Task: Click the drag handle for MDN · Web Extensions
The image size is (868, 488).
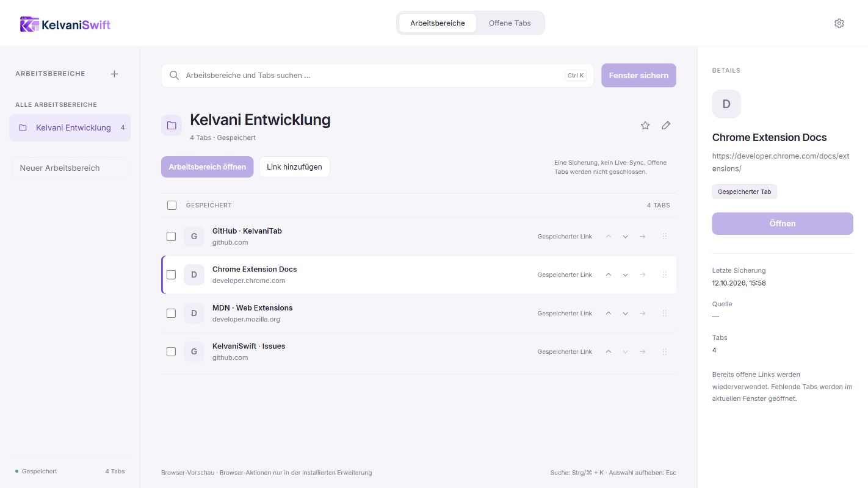Action: [x=665, y=314]
